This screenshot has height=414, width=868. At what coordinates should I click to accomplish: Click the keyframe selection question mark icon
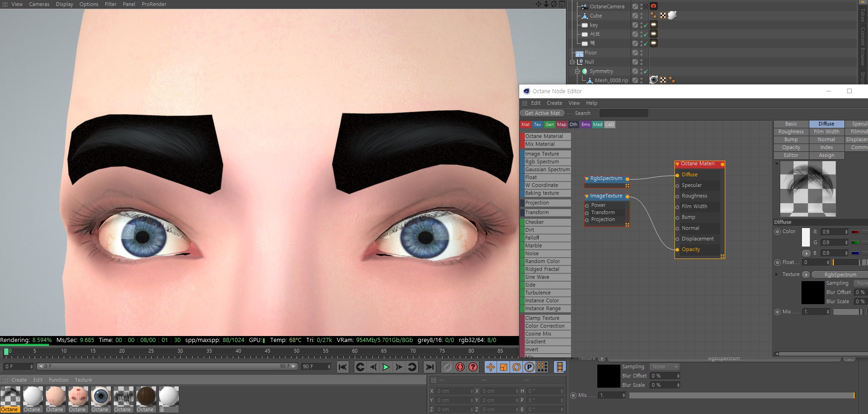click(x=473, y=367)
